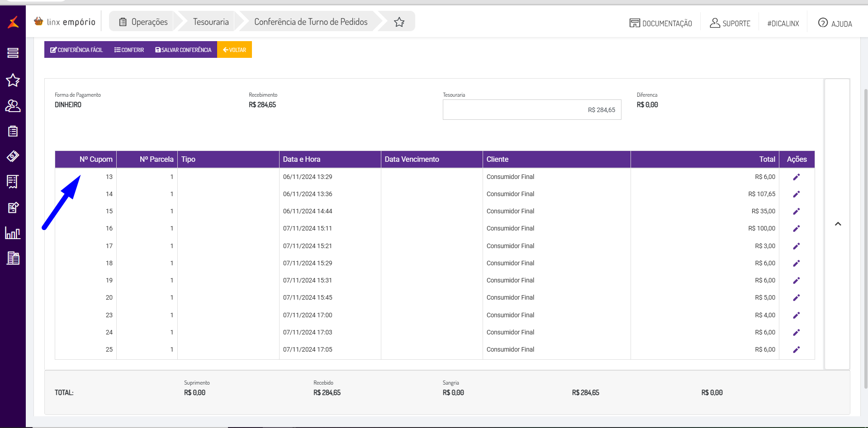Edit the R$ 107,65 row entry

(797, 194)
